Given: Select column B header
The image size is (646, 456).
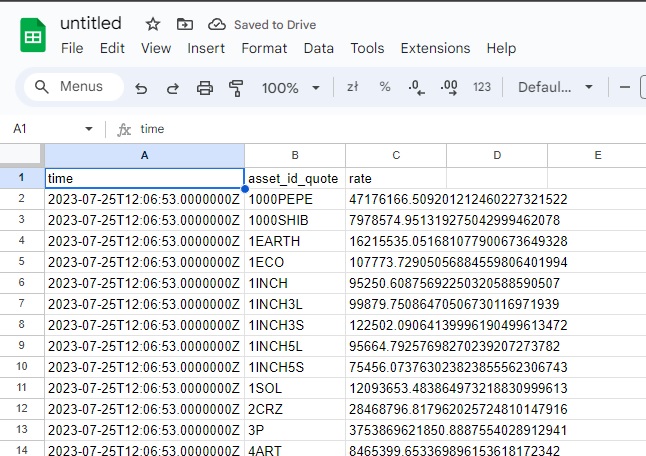Looking at the screenshot, I should (x=295, y=155).
